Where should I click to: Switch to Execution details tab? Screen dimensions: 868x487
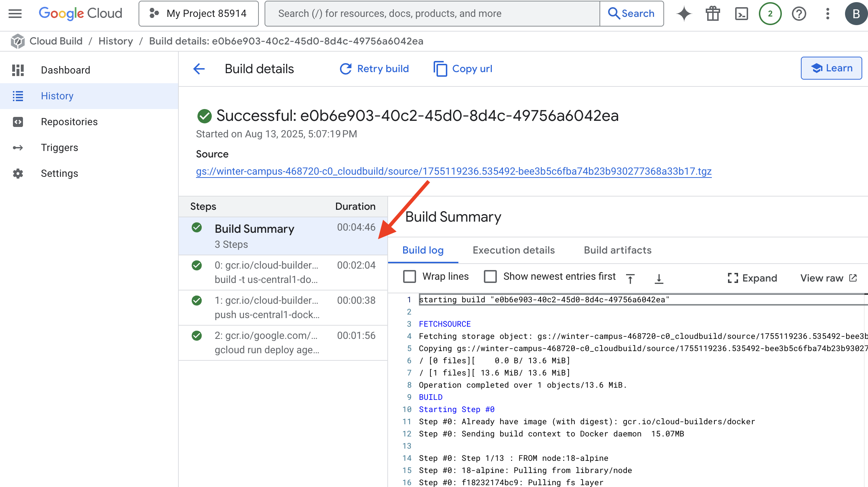513,250
